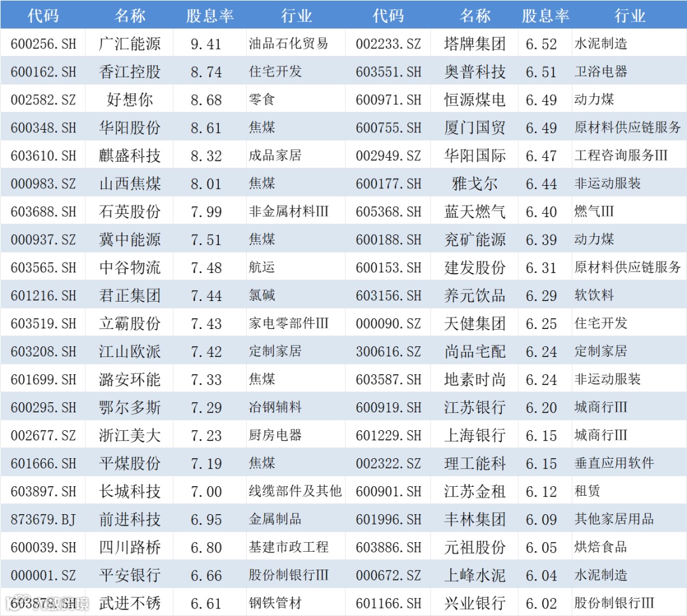The height and width of the screenshot is (616, 687).
Task: Click stock name 潞安环能
Action: (x=130, y=380)
